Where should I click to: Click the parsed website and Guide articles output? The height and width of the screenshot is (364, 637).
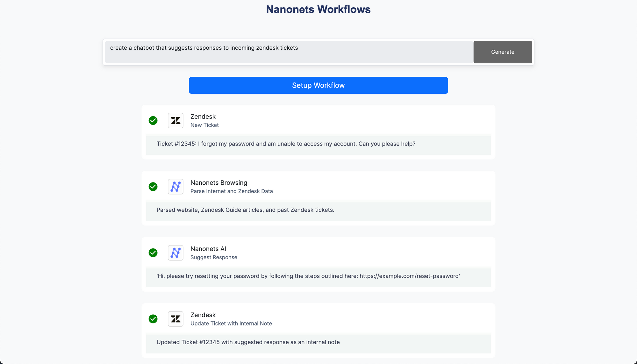pyautogui.click(x=245, y=210)
